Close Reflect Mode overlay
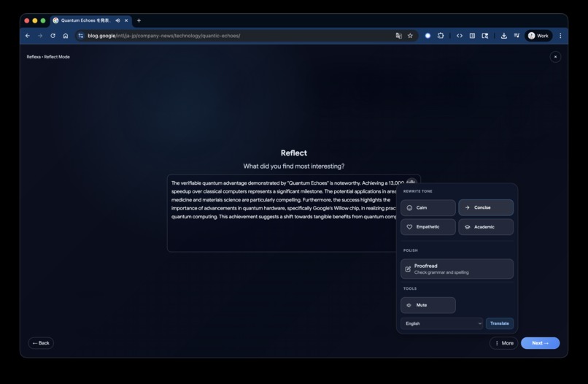588x384 pixels. pyautogui.click(x=555, y=57)
